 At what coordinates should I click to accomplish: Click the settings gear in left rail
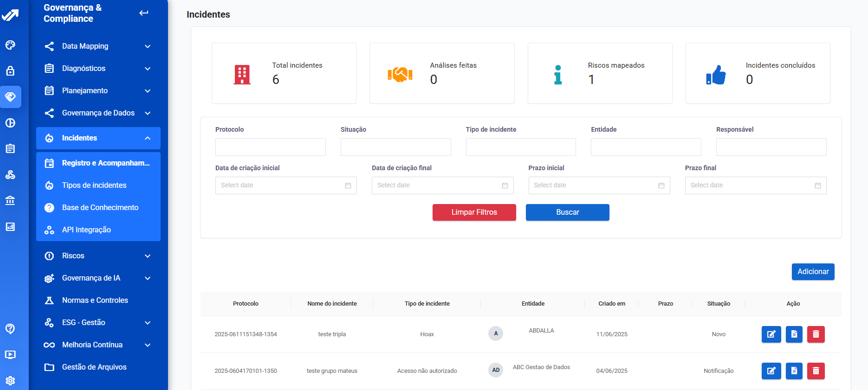tap(10, 381)
